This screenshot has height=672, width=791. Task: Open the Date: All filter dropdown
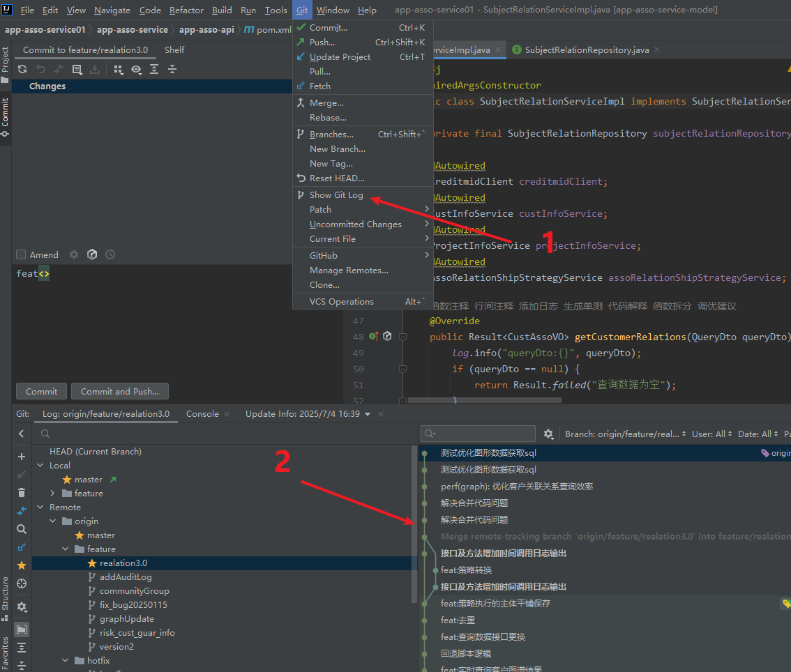(758, 434)
